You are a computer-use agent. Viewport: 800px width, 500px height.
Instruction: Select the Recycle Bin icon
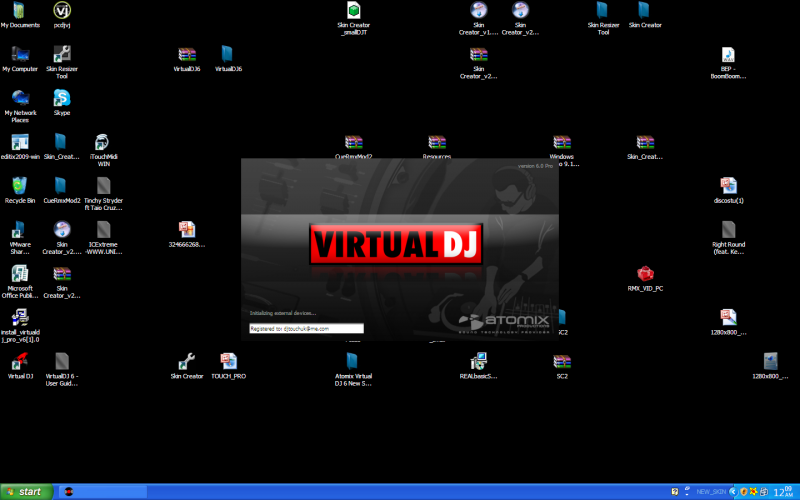(x=19, y=185)
